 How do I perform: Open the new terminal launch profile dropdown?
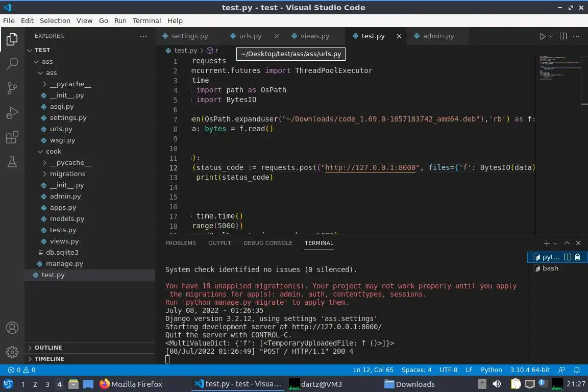click(x=555, y=243)
